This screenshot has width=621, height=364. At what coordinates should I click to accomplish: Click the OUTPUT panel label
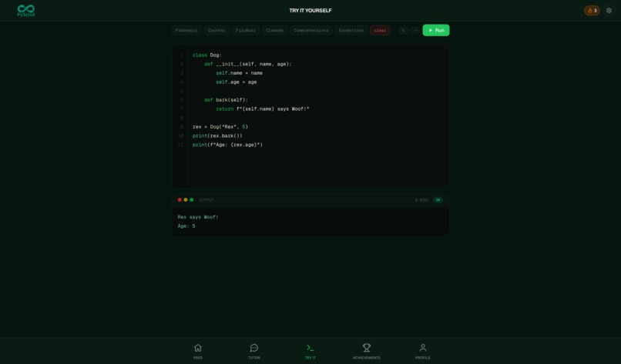pos(206,200)
